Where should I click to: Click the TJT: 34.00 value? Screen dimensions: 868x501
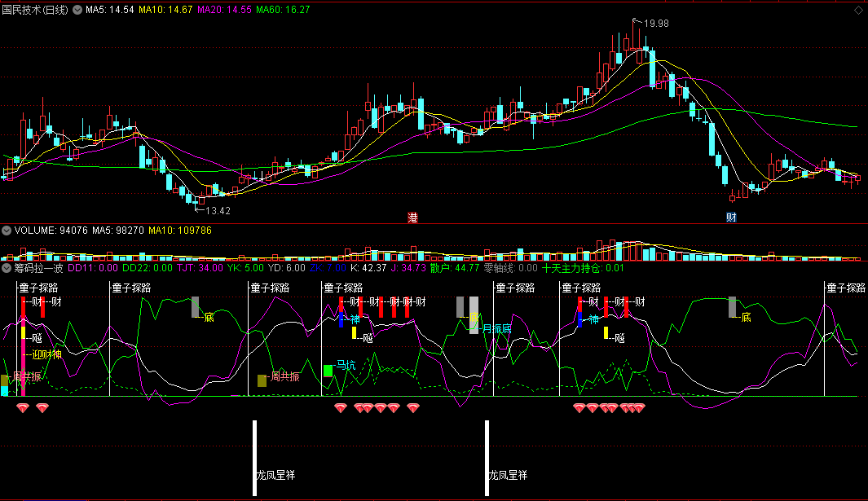pyautogui.click(x=200, y=269)
